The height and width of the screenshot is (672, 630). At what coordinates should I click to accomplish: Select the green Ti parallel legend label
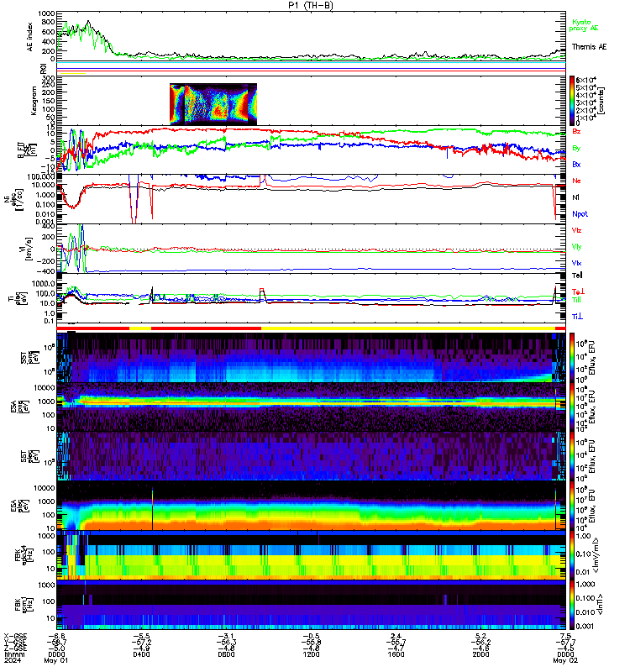(x=576, y=300)
